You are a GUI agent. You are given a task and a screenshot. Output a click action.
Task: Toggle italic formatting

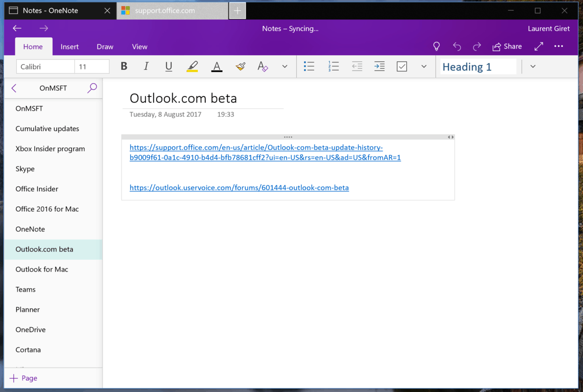point(146,66)
